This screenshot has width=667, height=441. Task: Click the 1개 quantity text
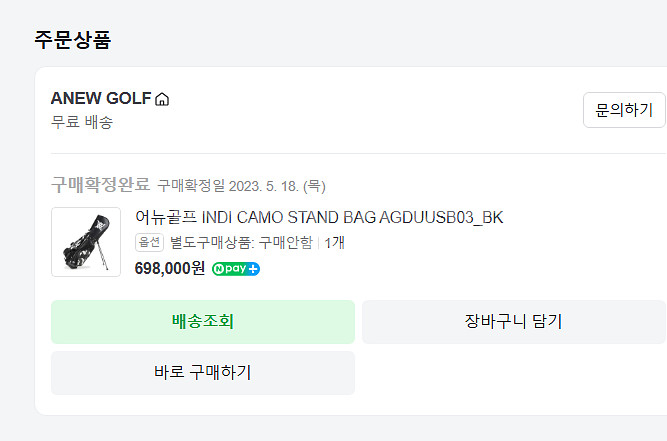(335, 242)
